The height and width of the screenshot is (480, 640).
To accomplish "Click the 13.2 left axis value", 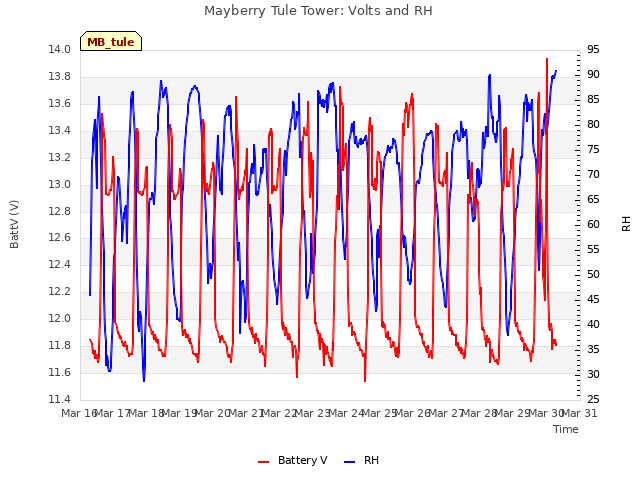I will [59, 157].
